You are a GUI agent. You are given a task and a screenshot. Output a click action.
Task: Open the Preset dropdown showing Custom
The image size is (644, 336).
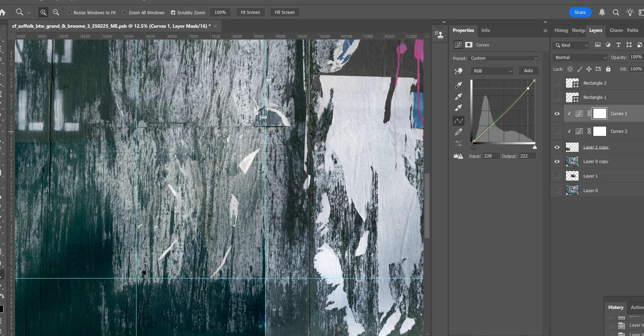click(x=503, y=58)
